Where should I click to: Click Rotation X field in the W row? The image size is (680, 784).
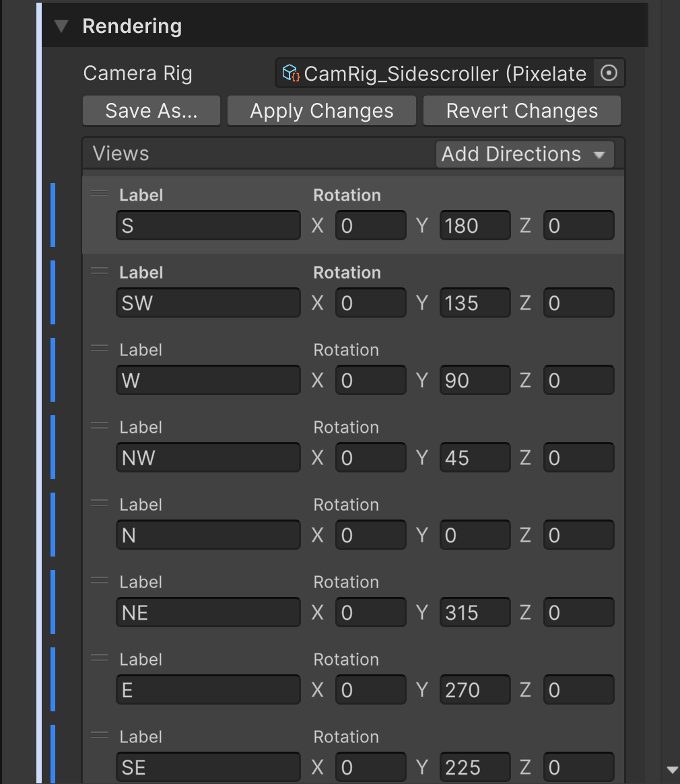coord(371,380)
